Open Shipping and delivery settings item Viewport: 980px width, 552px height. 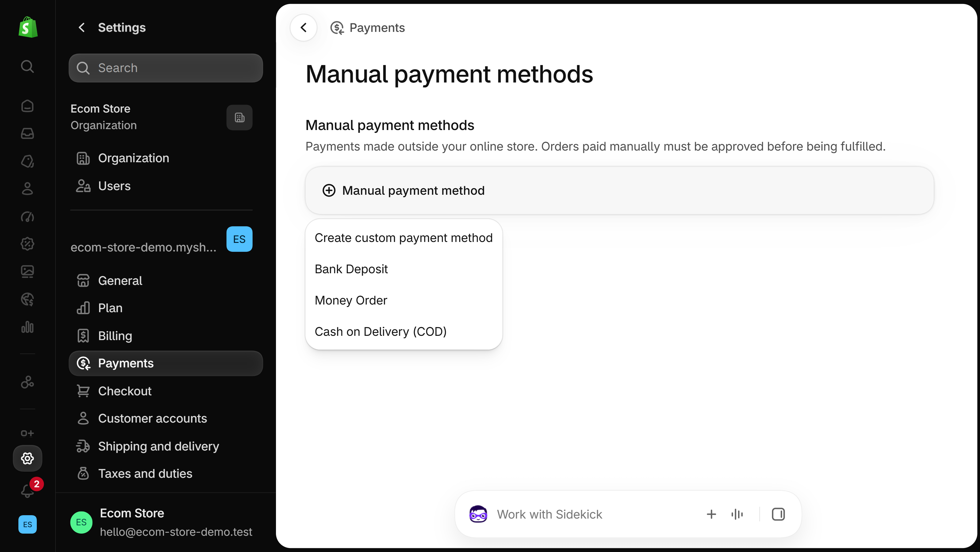[x=166, y=446]
